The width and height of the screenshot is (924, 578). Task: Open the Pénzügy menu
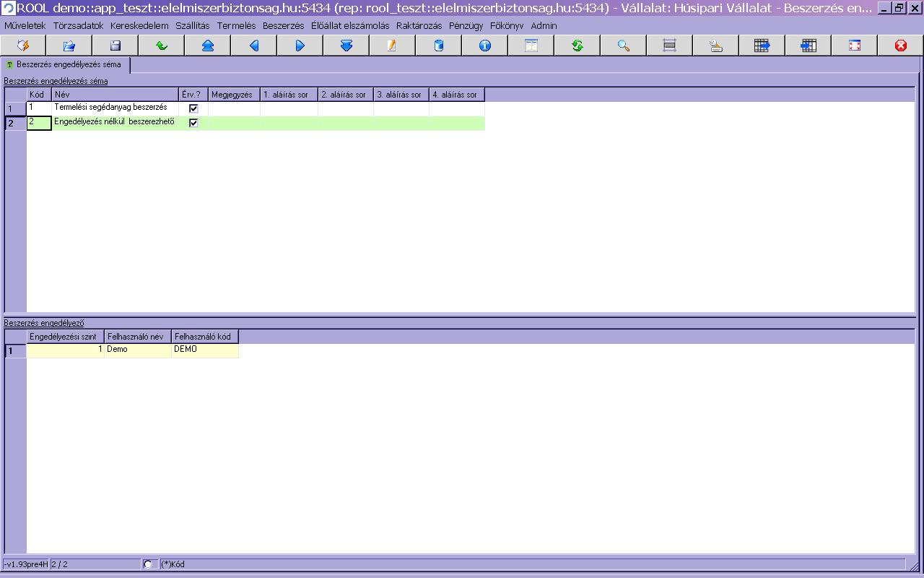(x=466, y=25)
